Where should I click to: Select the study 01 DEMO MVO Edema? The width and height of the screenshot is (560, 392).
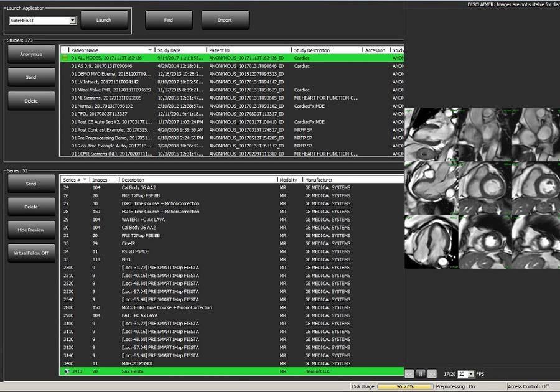click(x=232, y=74)
